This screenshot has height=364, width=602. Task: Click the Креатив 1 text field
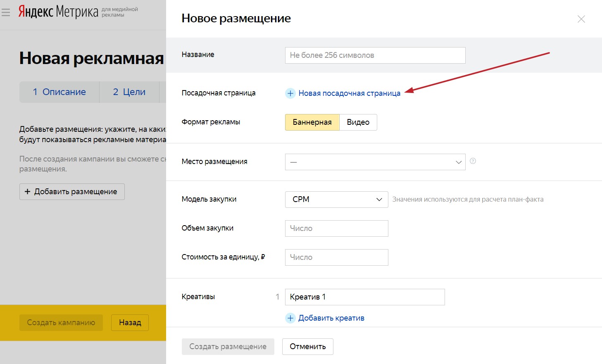[364, 297]
